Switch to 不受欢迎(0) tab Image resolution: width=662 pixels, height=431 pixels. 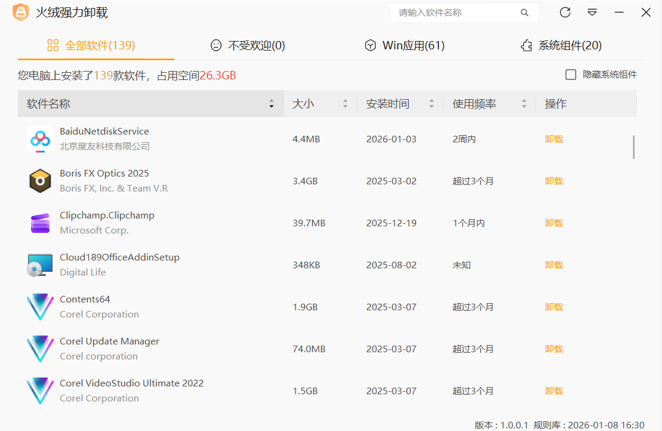248,45
